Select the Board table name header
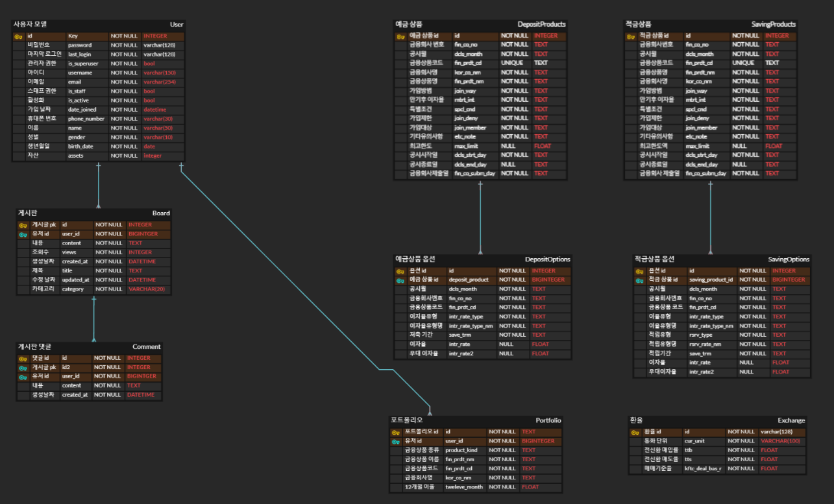This screenshot has width=834, height=504. click(x=161, y=213)
